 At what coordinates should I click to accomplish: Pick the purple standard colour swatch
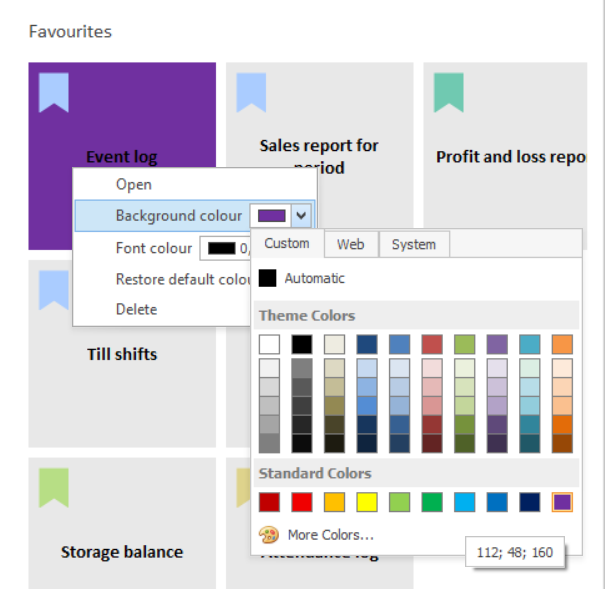(562, 502)
